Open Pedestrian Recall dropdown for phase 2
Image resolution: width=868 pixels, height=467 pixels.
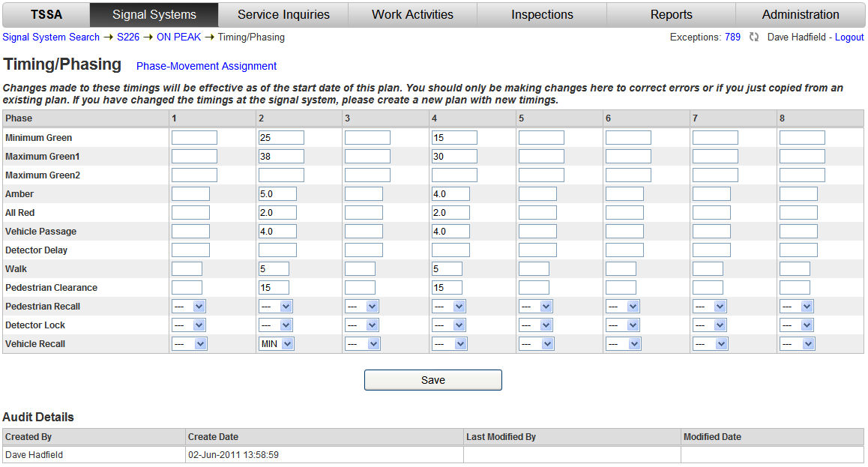click(276, 307)
